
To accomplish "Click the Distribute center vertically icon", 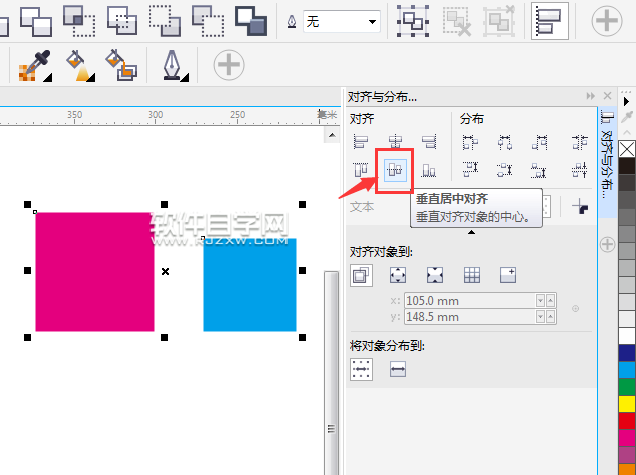I will tap(505, 170).
